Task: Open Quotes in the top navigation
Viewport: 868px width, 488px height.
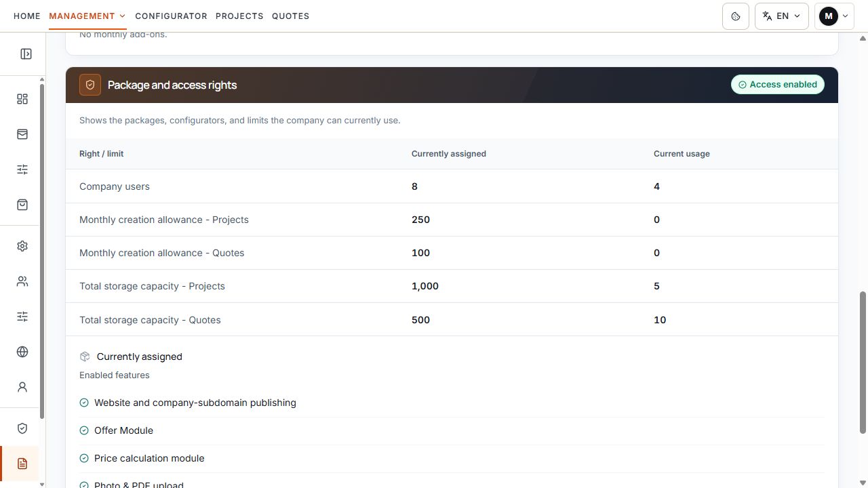Action: click(290, 16)
